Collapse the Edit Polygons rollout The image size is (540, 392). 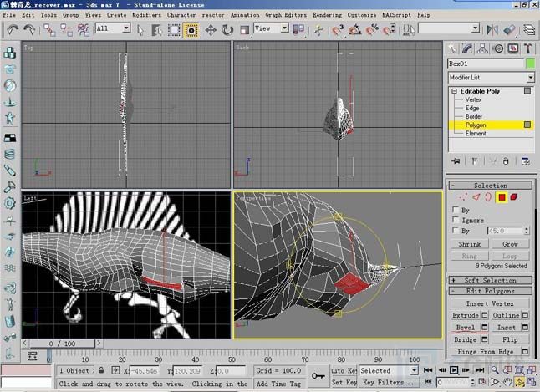pos(490,291)
